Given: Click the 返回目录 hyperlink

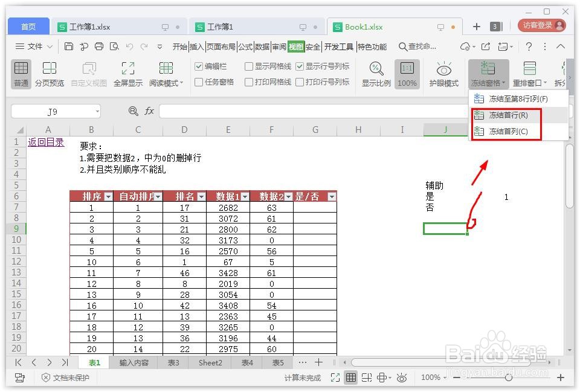Looking at the screenshot, I should [x=46, y=142].
